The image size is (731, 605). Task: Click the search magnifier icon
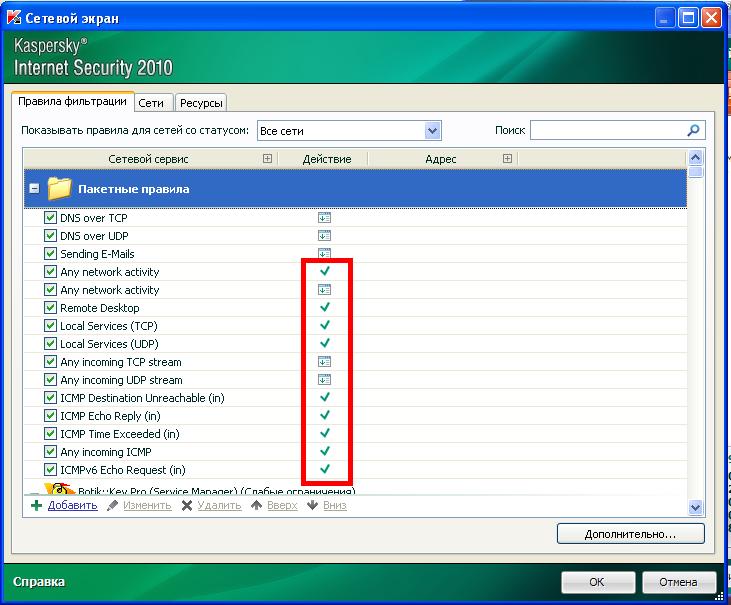693,130
